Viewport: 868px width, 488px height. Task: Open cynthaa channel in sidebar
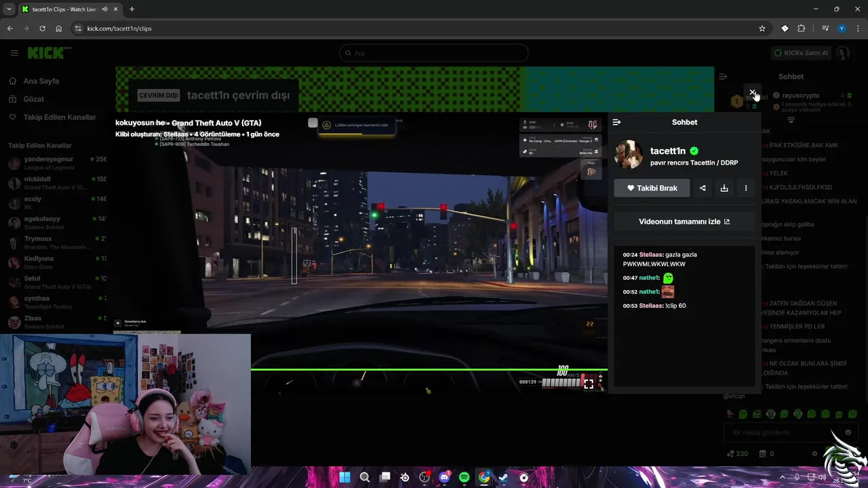coord(56,302)
